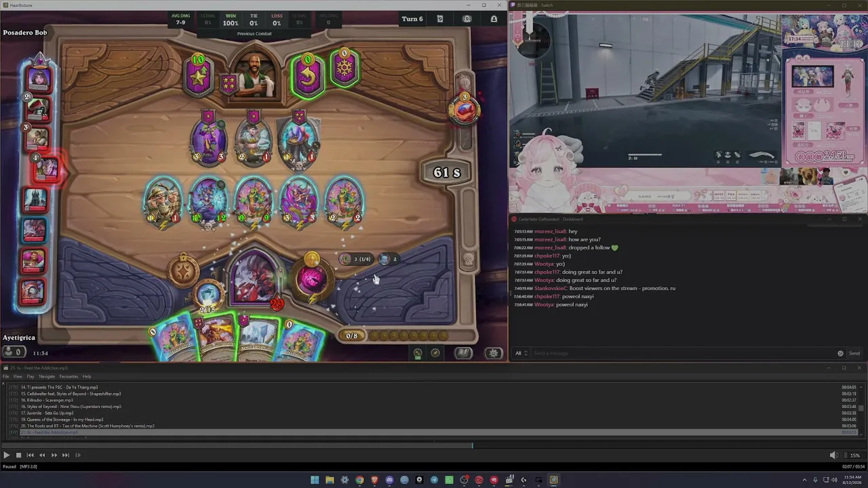Click the card icon beside Turn 6

tap(440, 19)
